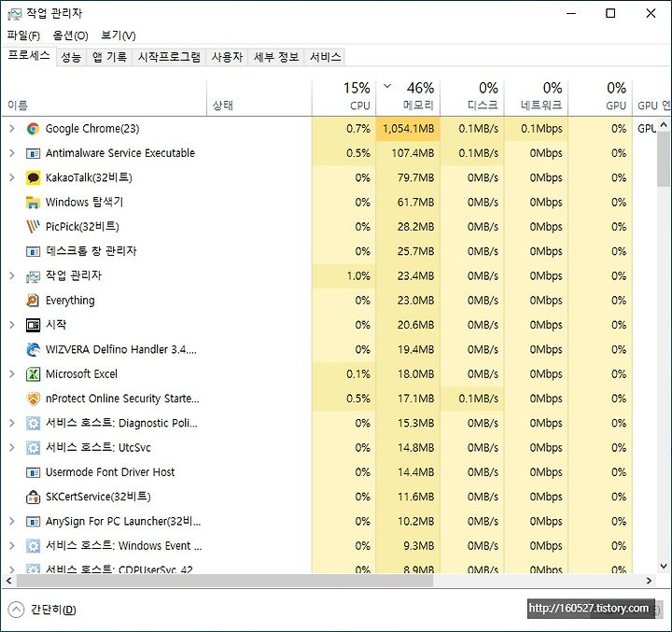Click the vertical scrollbar down arrow
The height and width of the screenshot is (632, 672).
click(x=664, y=566)
